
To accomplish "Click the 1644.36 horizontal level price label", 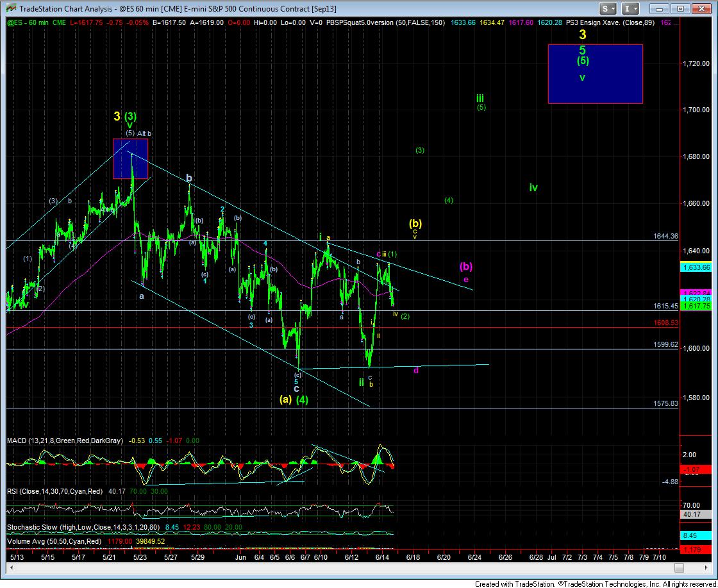I will 666,236.
